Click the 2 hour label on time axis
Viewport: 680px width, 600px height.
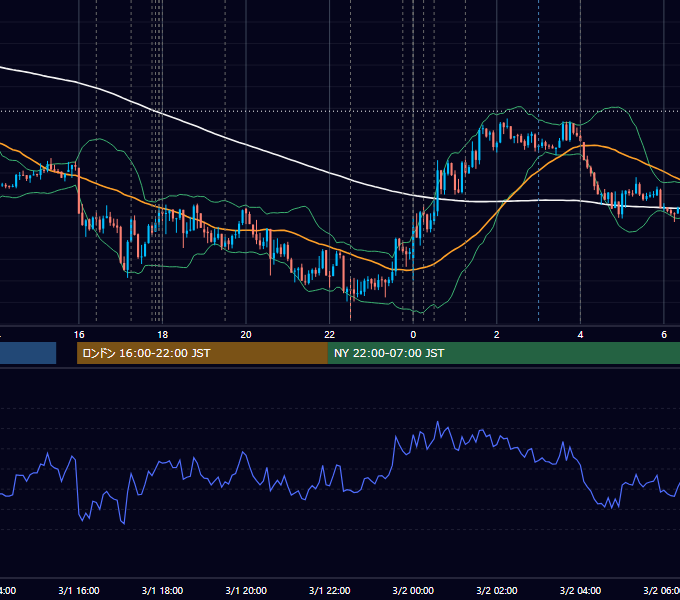coord(497,335)
